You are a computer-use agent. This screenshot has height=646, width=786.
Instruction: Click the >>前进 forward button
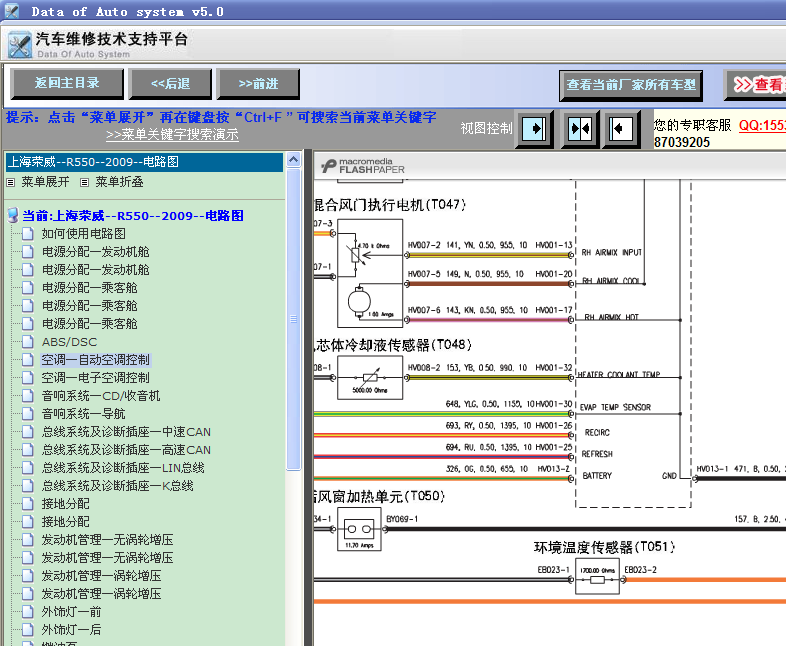(x=258, y=84)
